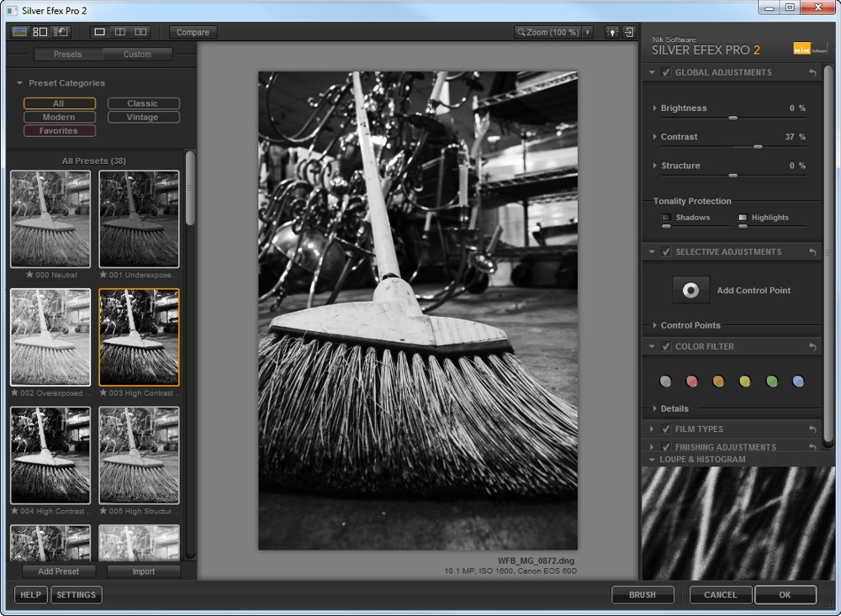Change the preview background color (lightbulb)

pos(612,32)
